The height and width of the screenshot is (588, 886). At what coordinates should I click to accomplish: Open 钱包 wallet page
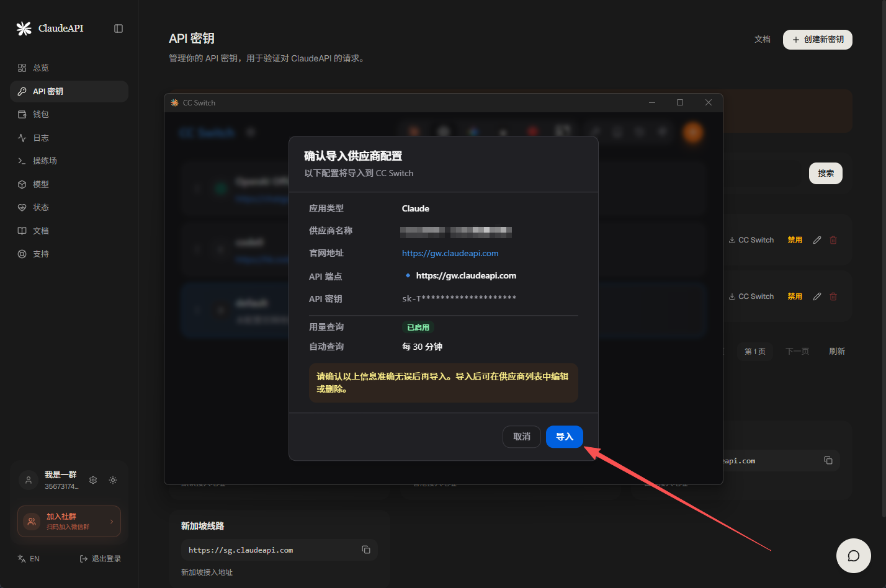[69, 114]
